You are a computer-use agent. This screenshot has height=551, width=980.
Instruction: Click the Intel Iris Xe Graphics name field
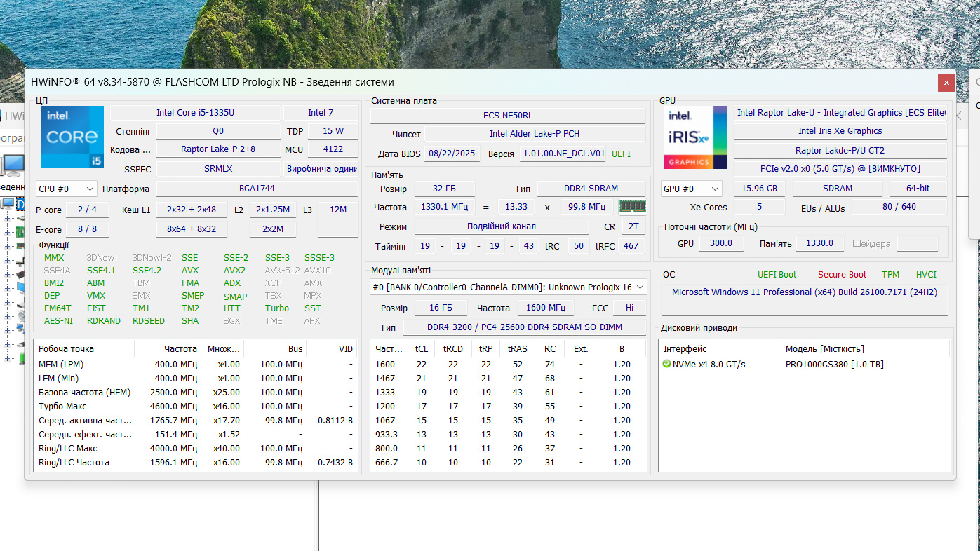[x=840, y=131]
